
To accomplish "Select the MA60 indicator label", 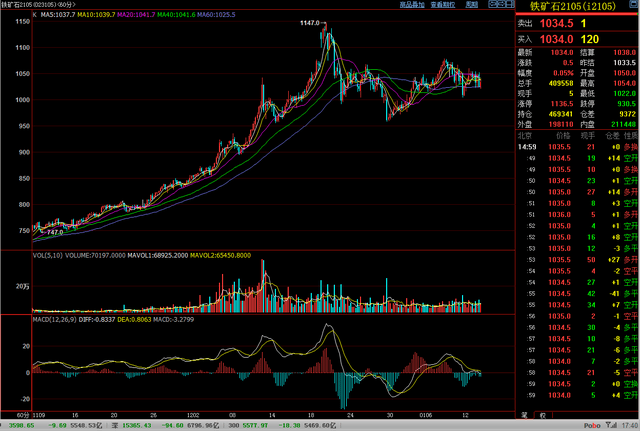I will [x=216, y=15].
